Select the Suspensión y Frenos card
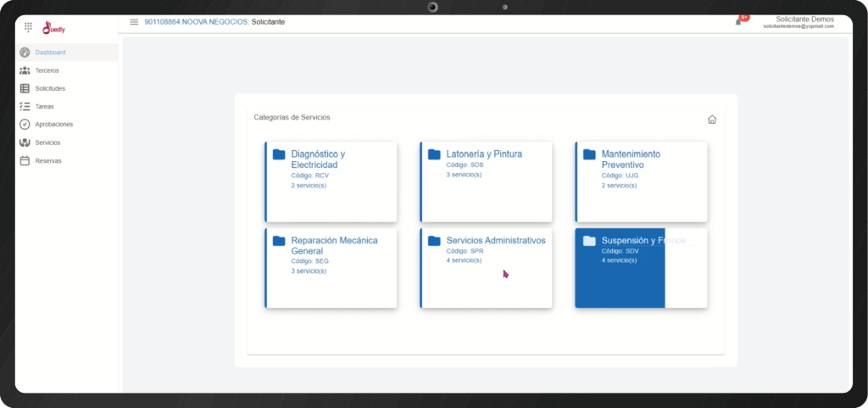 (x=642, y=267)
